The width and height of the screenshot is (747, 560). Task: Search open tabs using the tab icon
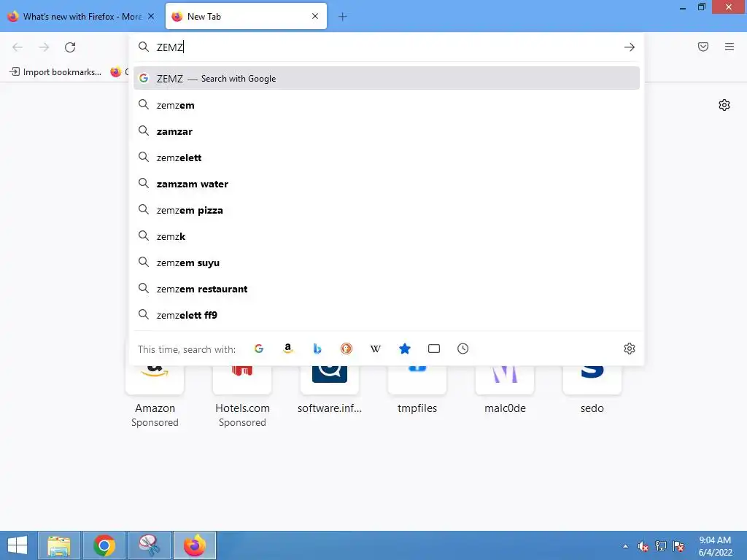click(x=434, y=349)
